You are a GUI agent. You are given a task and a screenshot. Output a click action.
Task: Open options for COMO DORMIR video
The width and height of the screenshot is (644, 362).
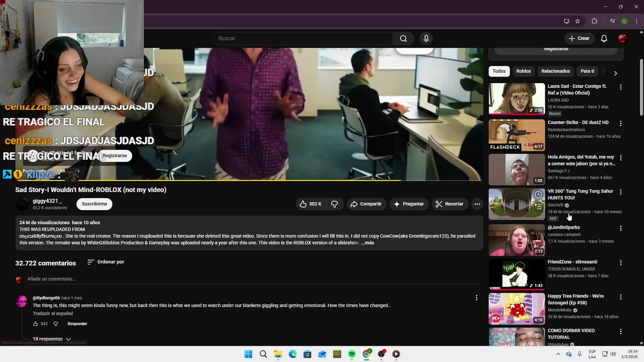coord(620,331)
